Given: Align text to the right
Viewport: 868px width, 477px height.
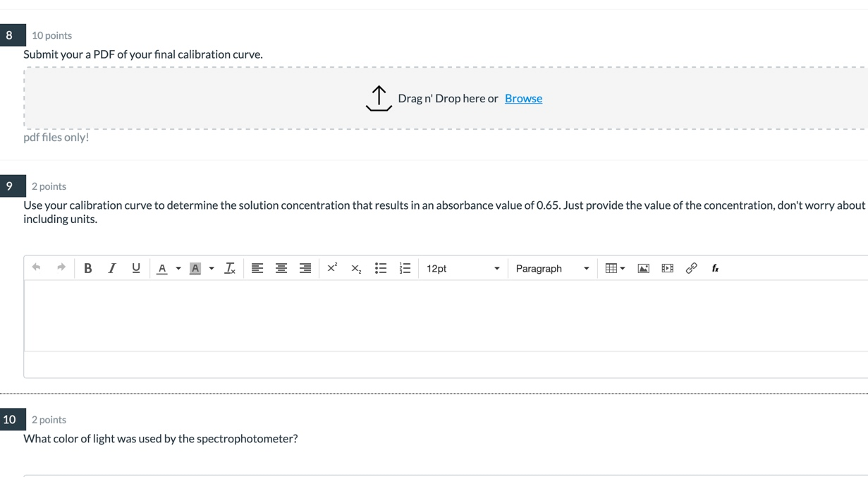Looking at the screenshot, I should tap(305, 268).
